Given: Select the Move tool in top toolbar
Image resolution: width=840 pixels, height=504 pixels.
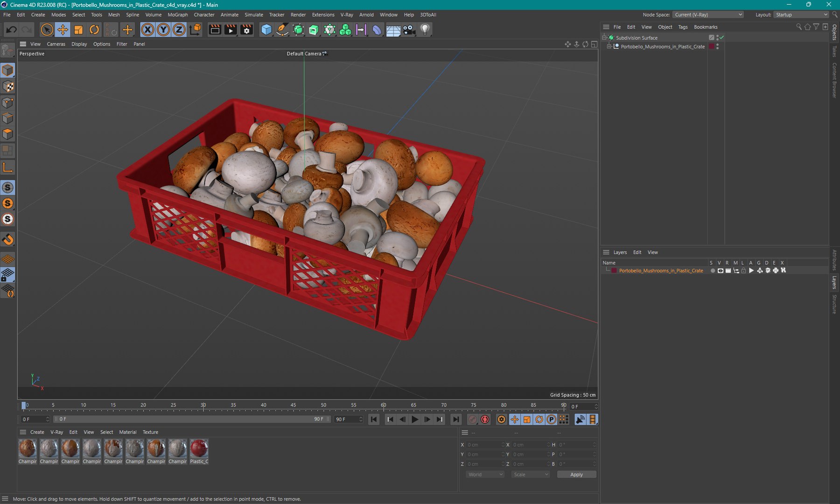Looking at the screenshot, I should click(63, 30).
